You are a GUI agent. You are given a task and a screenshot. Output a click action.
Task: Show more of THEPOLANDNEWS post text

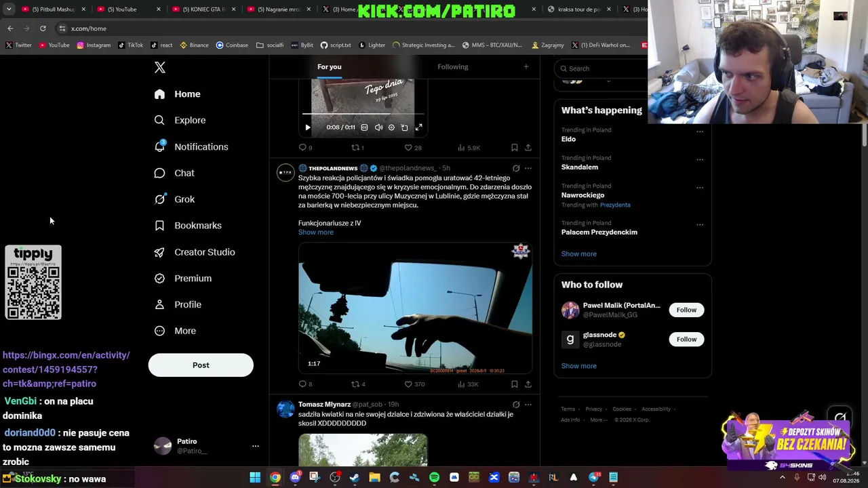click(316, 232)
